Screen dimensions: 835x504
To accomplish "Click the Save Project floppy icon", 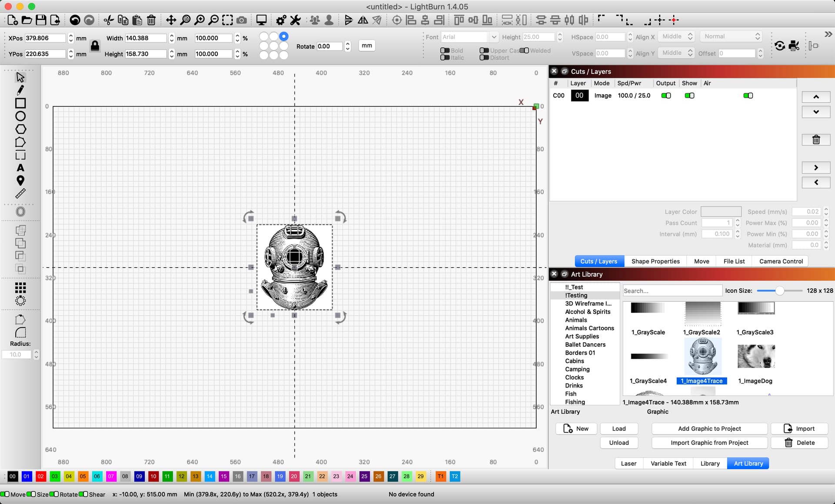I will point(41,20).
